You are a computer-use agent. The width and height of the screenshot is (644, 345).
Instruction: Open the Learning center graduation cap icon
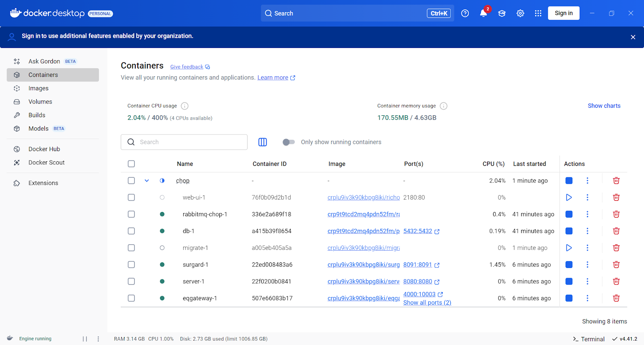(x=502, y=13)
